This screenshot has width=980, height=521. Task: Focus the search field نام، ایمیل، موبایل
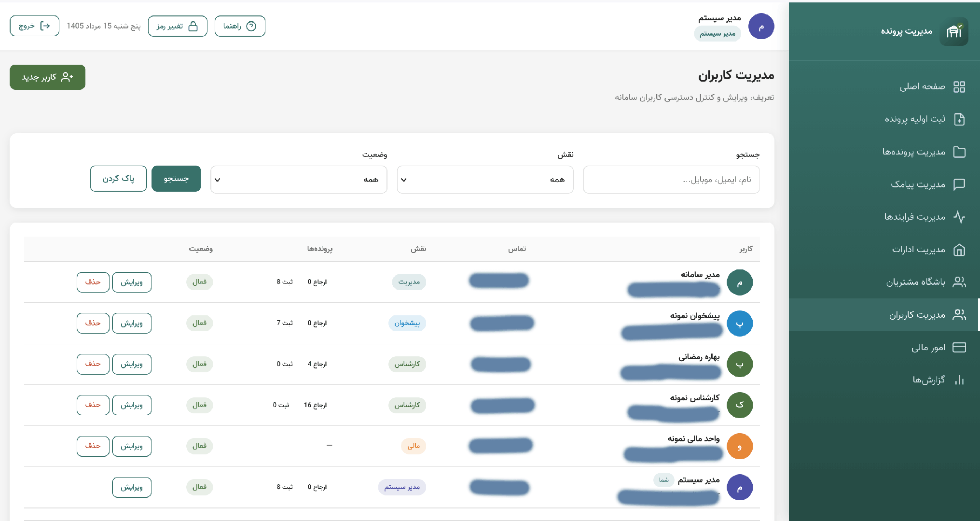(x=671, y=180)
